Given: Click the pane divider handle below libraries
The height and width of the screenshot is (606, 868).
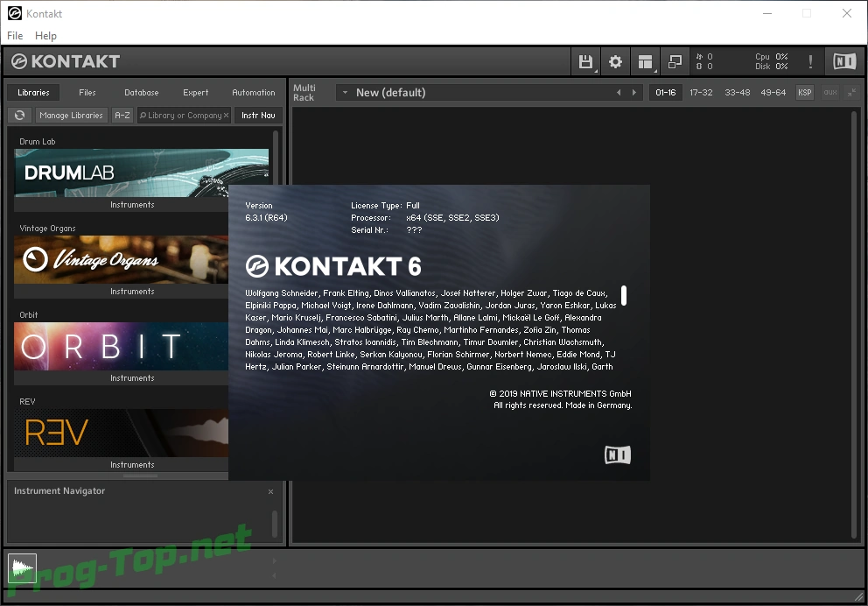Looking at the screenshot, I should click(x=140, y=476).
